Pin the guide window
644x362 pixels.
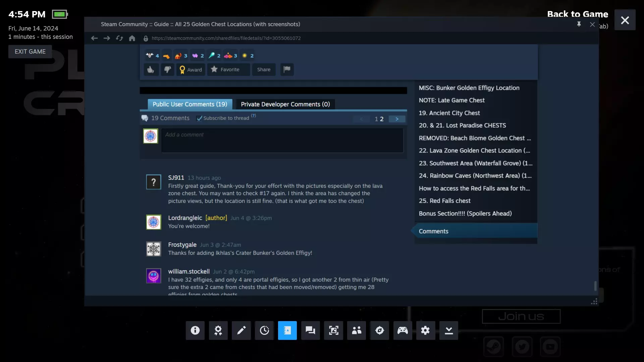579,24
